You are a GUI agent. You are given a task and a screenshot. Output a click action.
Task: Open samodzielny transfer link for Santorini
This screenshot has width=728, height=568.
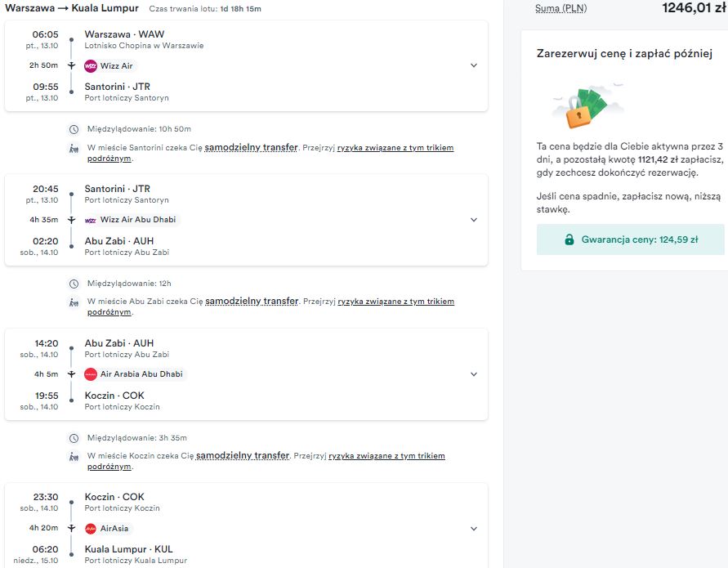click(x=251, y=147)
